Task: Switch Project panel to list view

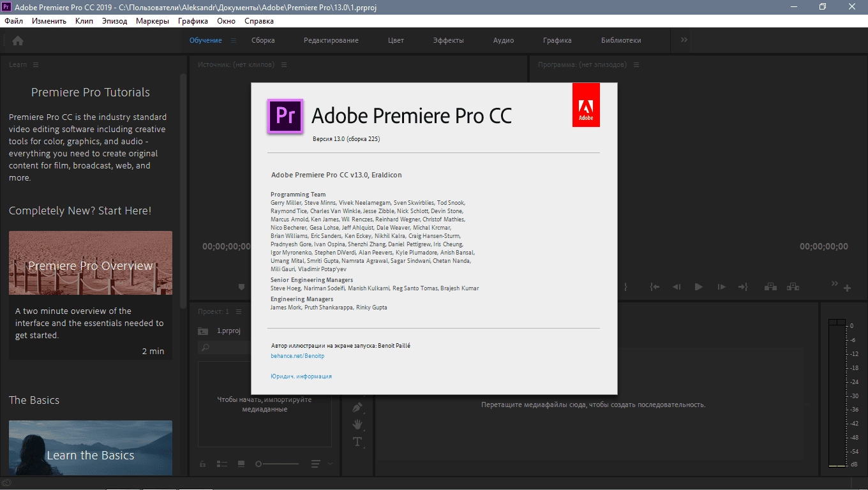Action: click(x=222, y=464)
